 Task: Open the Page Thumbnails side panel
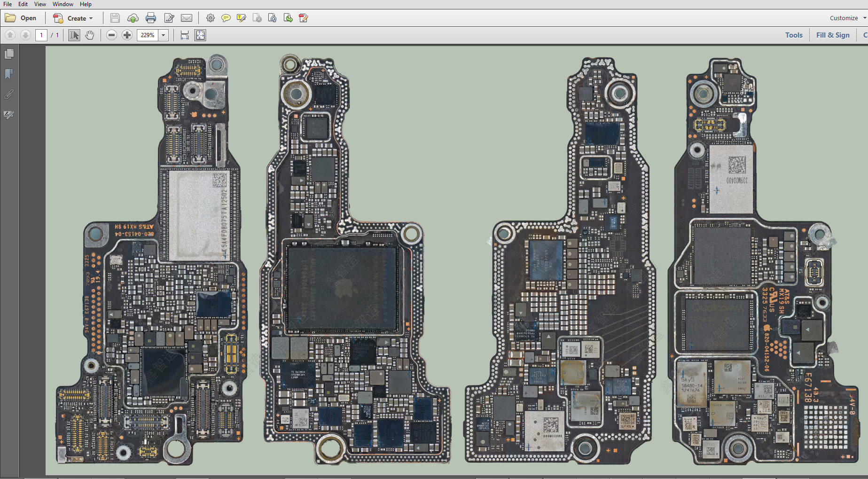[x=9, y=54]
